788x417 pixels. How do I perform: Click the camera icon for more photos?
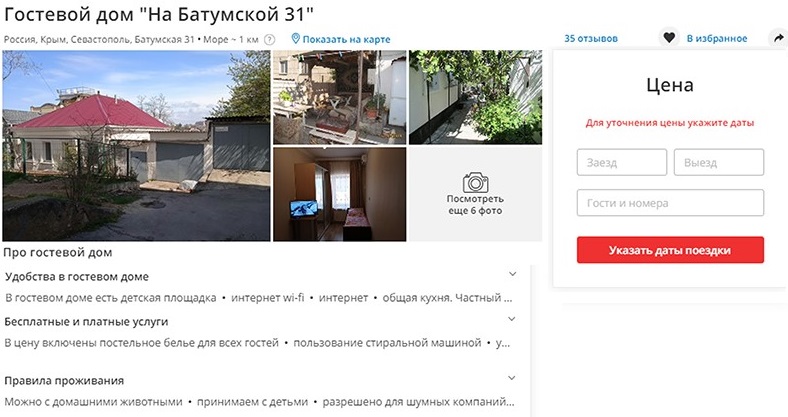[x=475, y=183]
